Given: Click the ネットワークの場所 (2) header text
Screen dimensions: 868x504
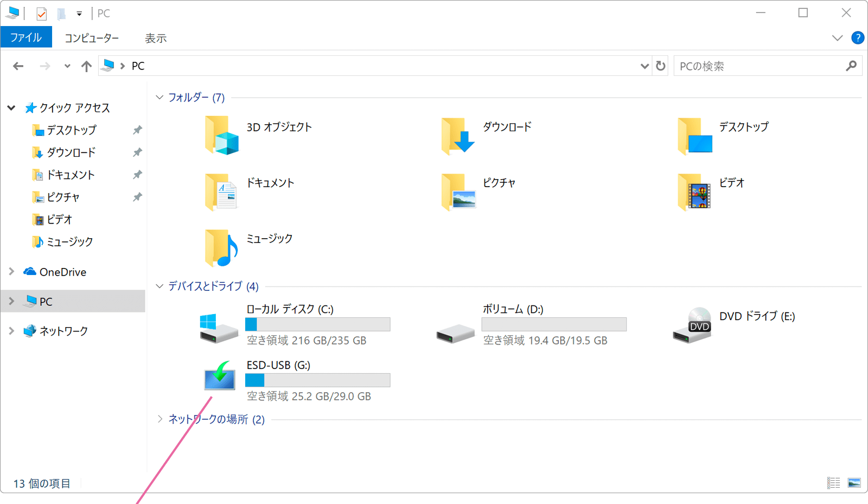Looking at the screenshot, I should (x=216, y=419).
